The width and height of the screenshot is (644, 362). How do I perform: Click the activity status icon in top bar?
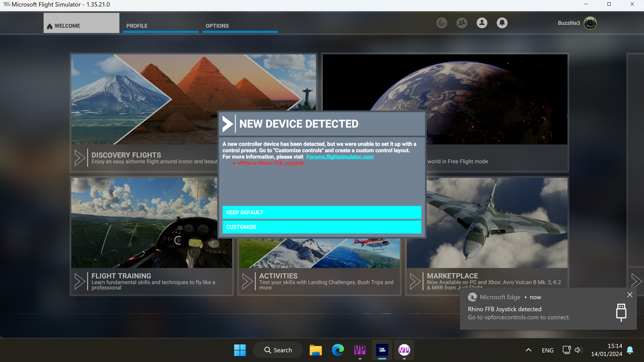point(442,23)
